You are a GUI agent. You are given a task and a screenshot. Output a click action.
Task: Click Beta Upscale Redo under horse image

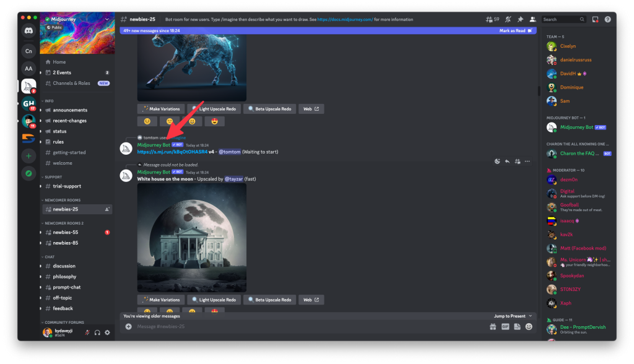point(269,109)
